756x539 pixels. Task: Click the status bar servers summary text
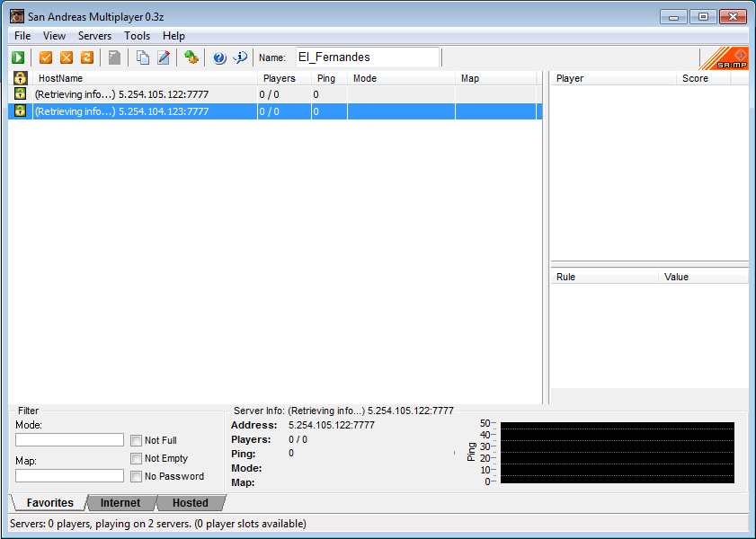[x=157, y=524]
